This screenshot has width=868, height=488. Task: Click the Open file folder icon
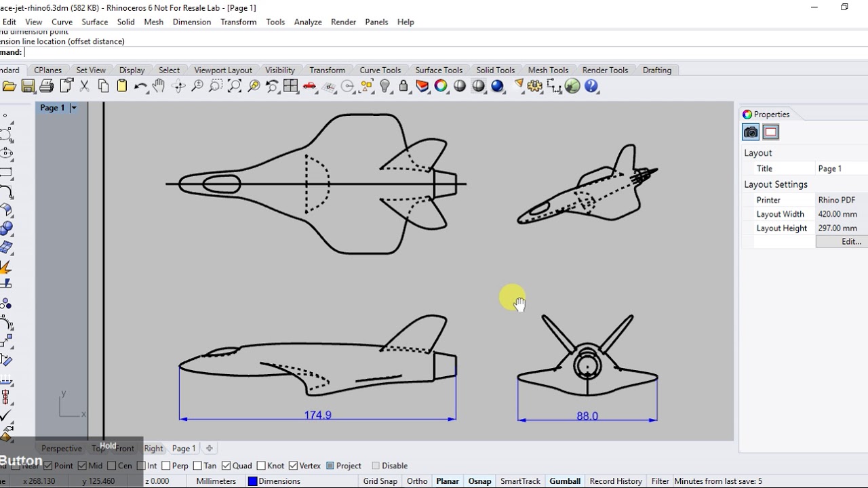[x=9, y=86]
